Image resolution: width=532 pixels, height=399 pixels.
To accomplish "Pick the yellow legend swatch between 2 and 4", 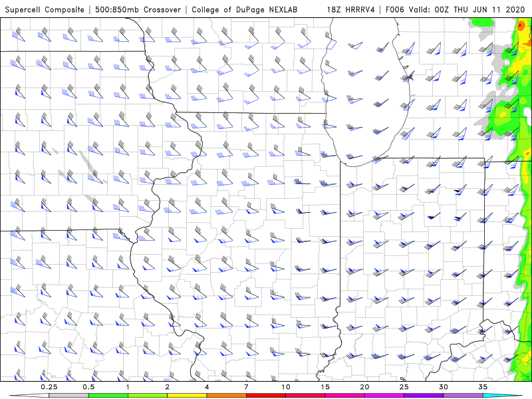I will click(187, 396).
